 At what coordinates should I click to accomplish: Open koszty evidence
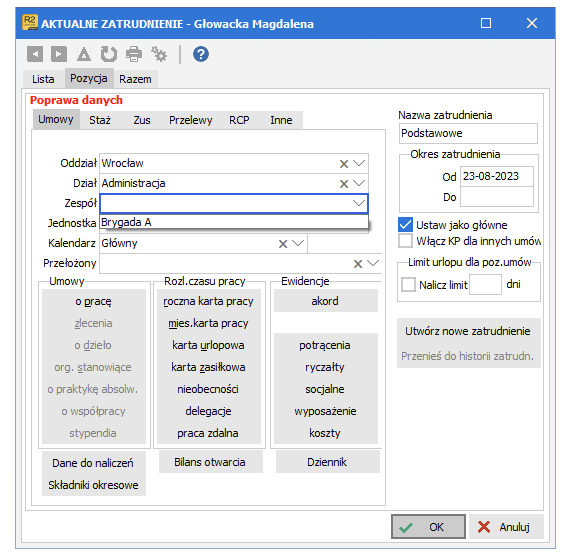click(325, 433)
